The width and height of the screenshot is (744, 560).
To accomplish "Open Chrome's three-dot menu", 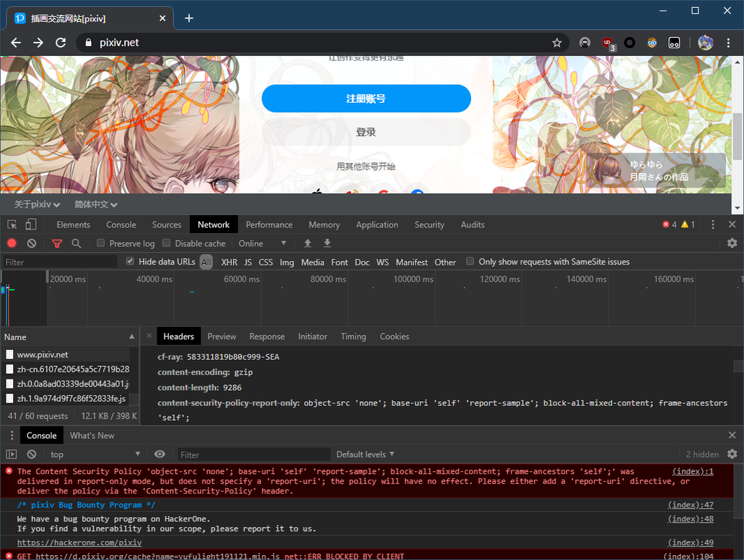I will (729, 43).
